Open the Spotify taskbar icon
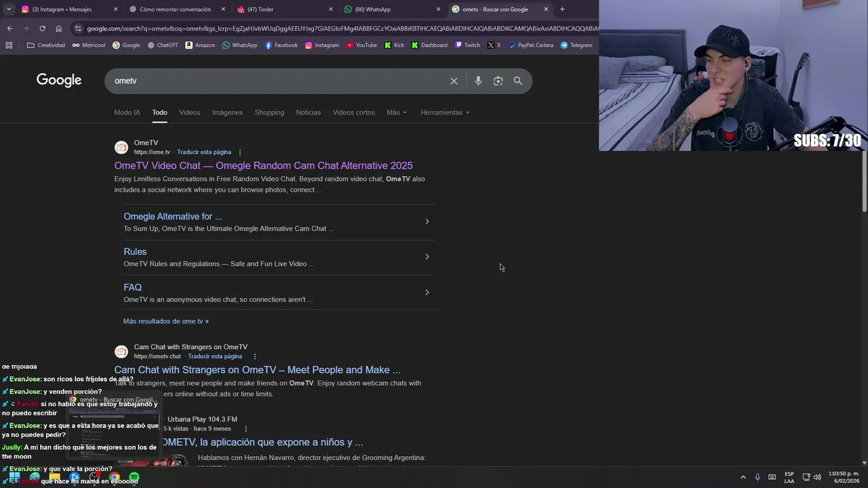Viewport: 868px width, 488px height. (134, 478)
